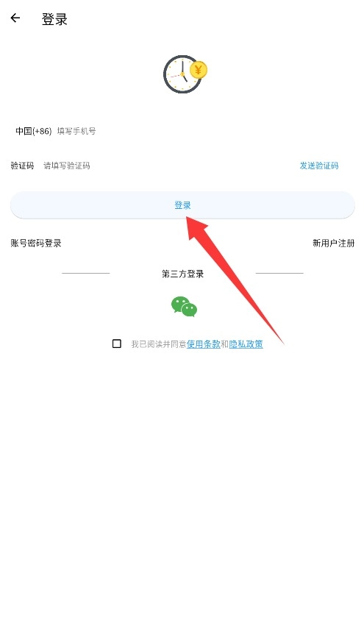Open the 隐私政策 link

tap(246, 344)
